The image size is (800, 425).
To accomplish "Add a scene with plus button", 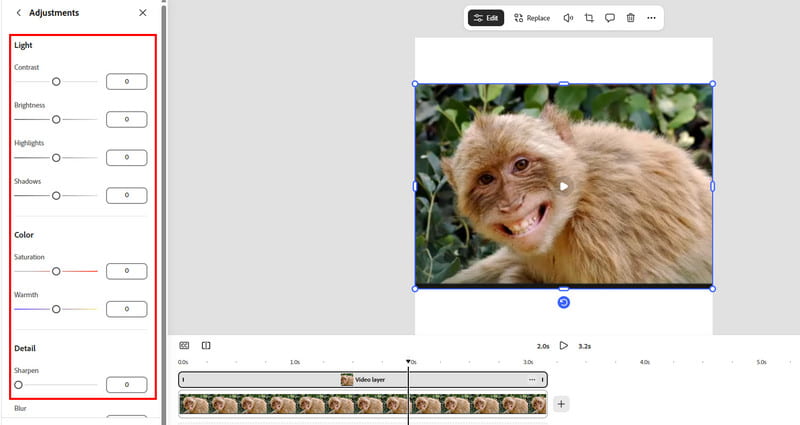I will pyautogui.click(x=561, y=404).
